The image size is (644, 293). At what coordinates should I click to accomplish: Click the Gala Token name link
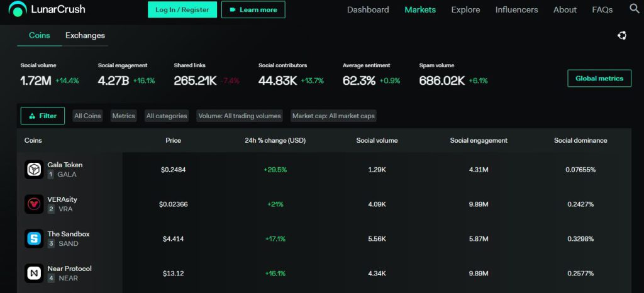click(x=65, y=165)
